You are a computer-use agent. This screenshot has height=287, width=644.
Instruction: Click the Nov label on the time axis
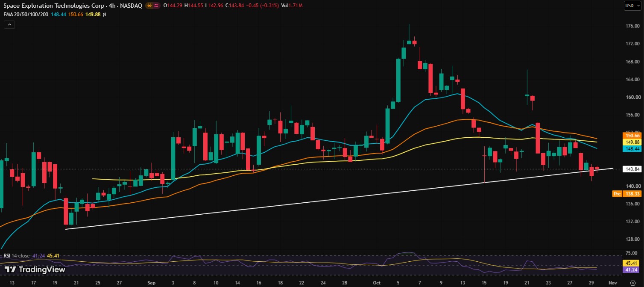tap(612, 283)
